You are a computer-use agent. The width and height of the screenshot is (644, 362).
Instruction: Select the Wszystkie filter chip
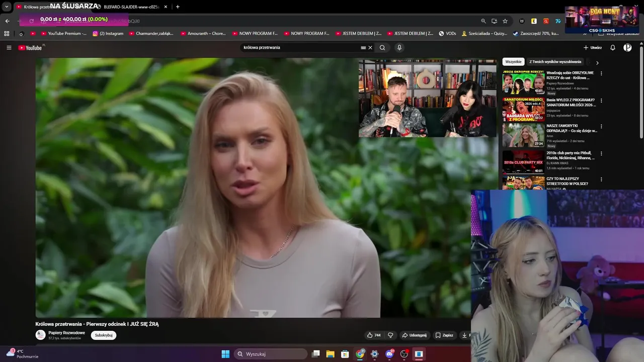coord(513,62)
